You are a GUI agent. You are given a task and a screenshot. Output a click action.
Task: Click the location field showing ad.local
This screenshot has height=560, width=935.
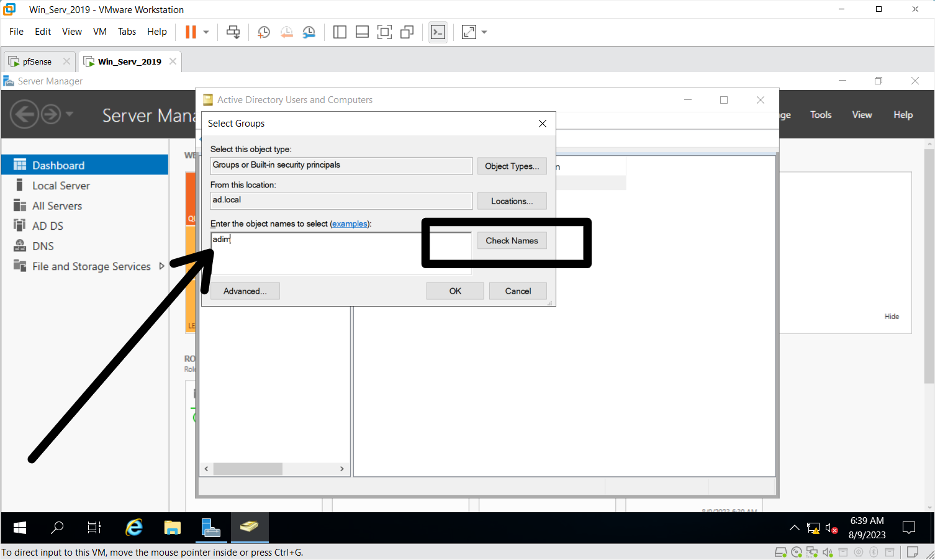(x=341, y=201)
